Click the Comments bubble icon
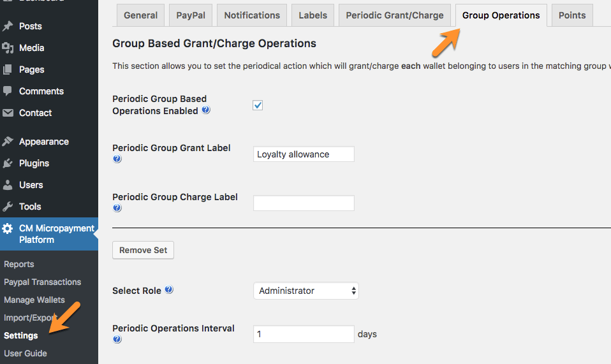Viewport: 611px width, 364px height. pos(8,91)
